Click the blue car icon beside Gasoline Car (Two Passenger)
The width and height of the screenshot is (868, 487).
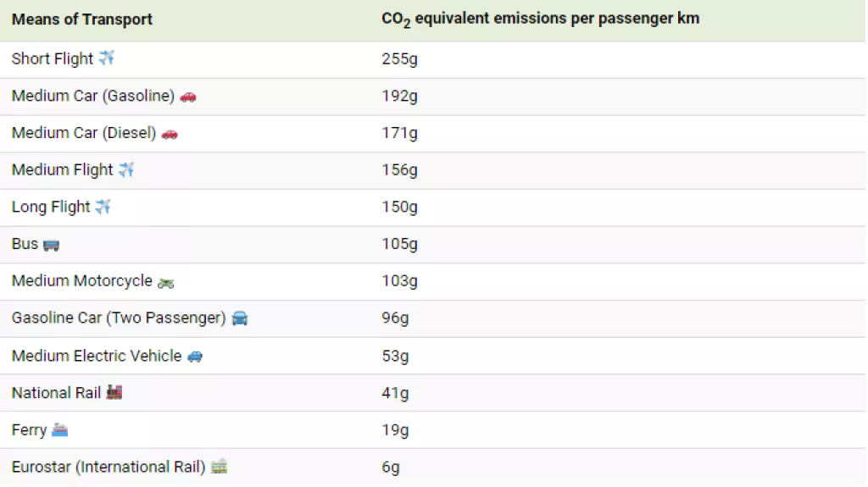point(240,318)
